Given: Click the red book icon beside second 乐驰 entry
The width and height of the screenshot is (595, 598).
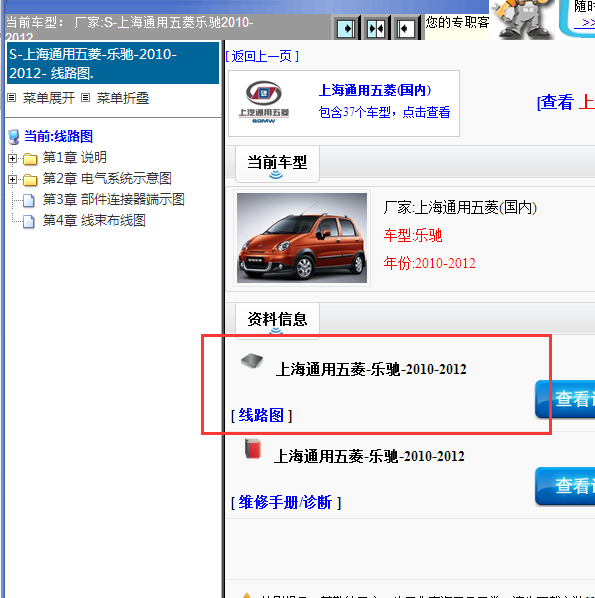Looking at the screenshot, I should point(252,448).
